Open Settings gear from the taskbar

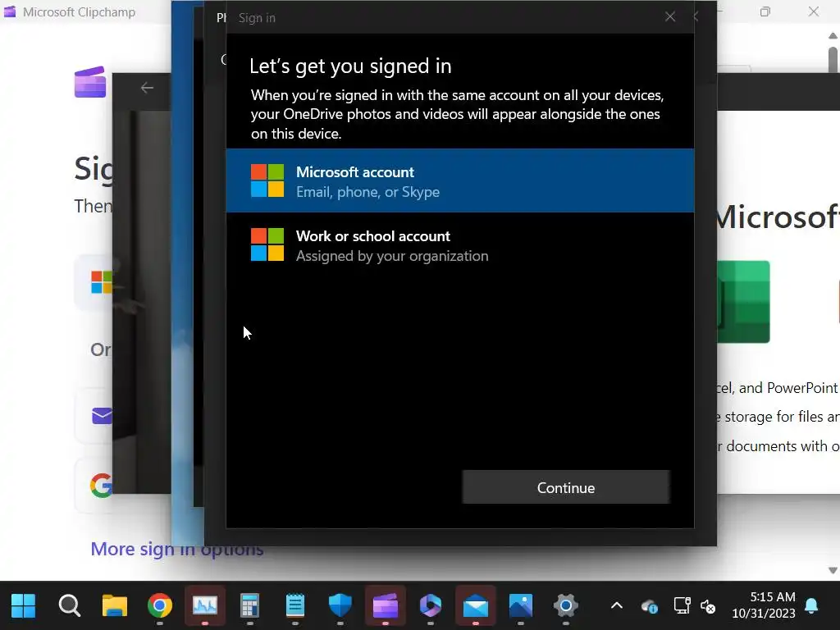click(566, 606)
